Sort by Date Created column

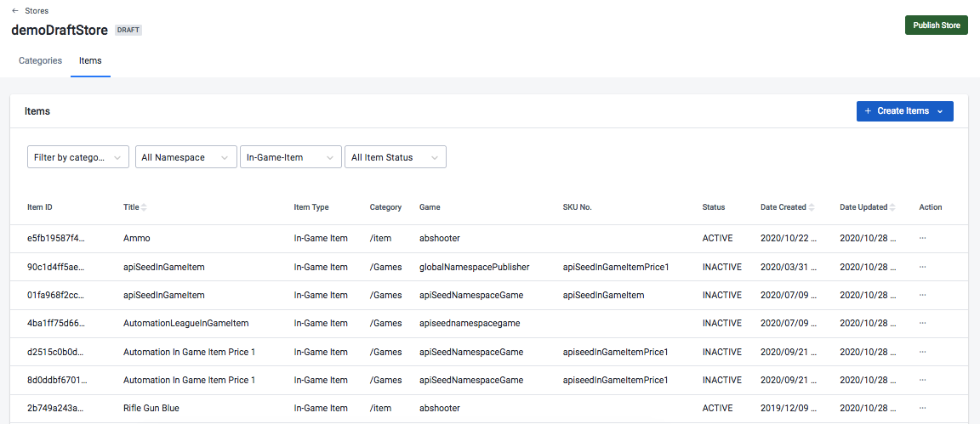787,207
